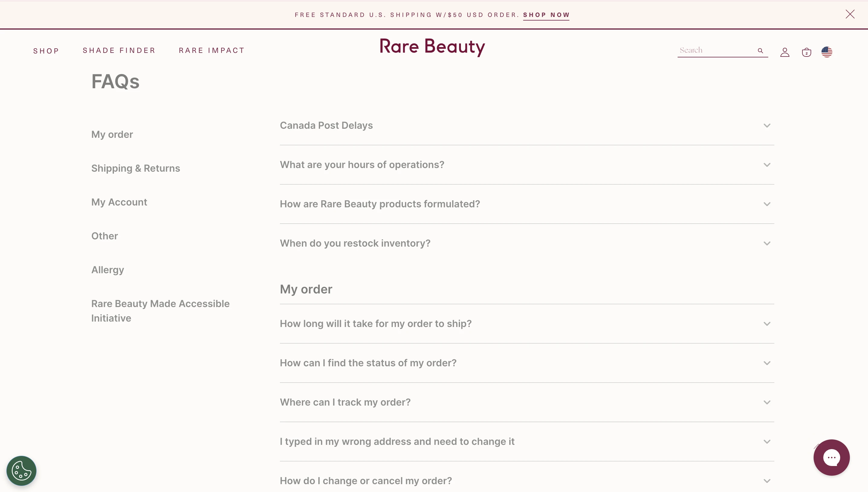This screenshot has width=868, height=492.
Task: Expand products formulated question chevron
Action: tap(767, 204)
